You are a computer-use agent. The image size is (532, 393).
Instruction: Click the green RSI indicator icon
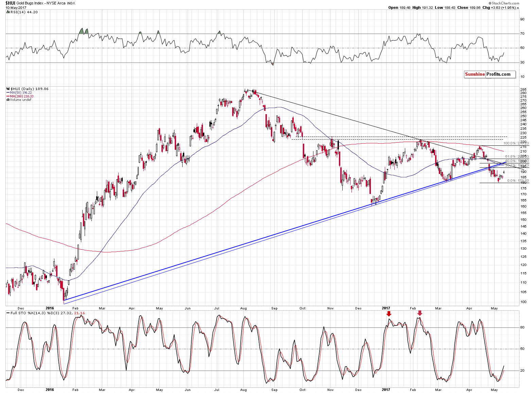8,12
